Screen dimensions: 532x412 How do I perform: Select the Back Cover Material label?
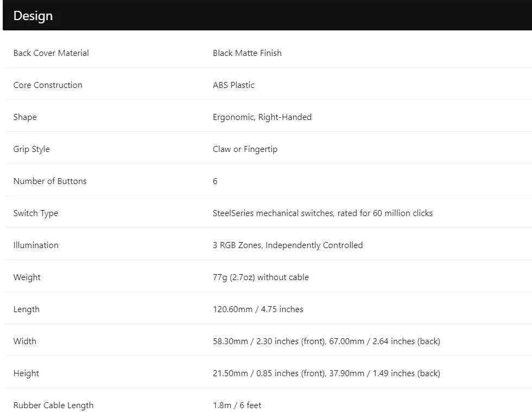pos(51,53)
